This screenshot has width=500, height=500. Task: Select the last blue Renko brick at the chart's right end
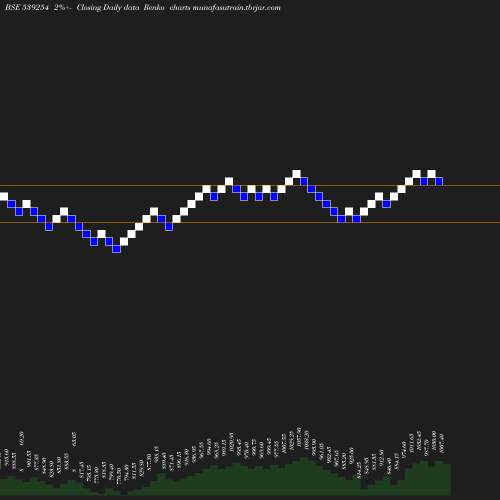pos(439,181)
